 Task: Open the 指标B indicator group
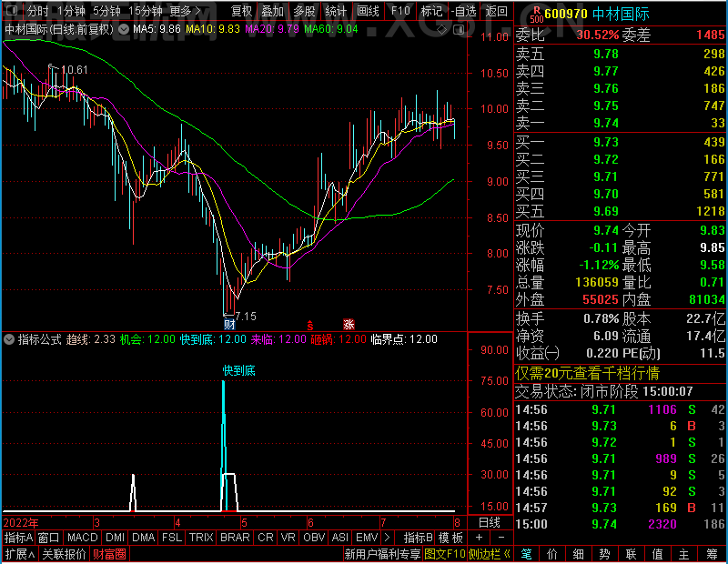click(419, 538)
